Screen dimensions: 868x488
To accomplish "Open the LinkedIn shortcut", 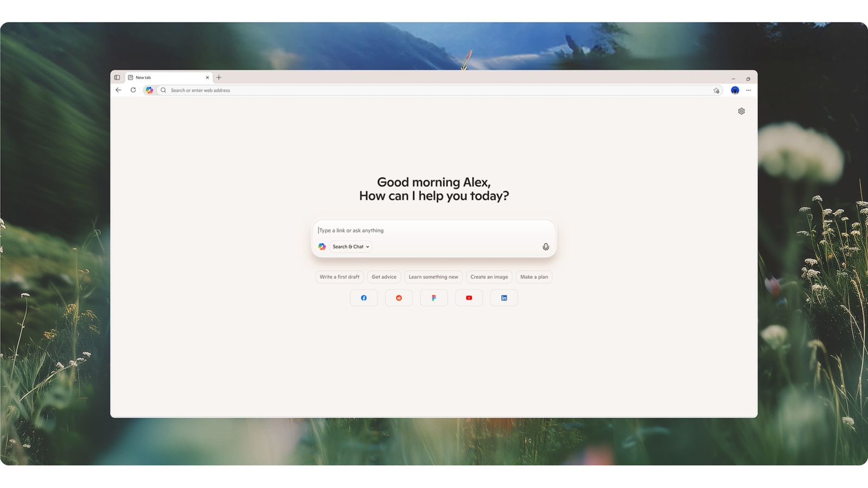I will 503,298.
